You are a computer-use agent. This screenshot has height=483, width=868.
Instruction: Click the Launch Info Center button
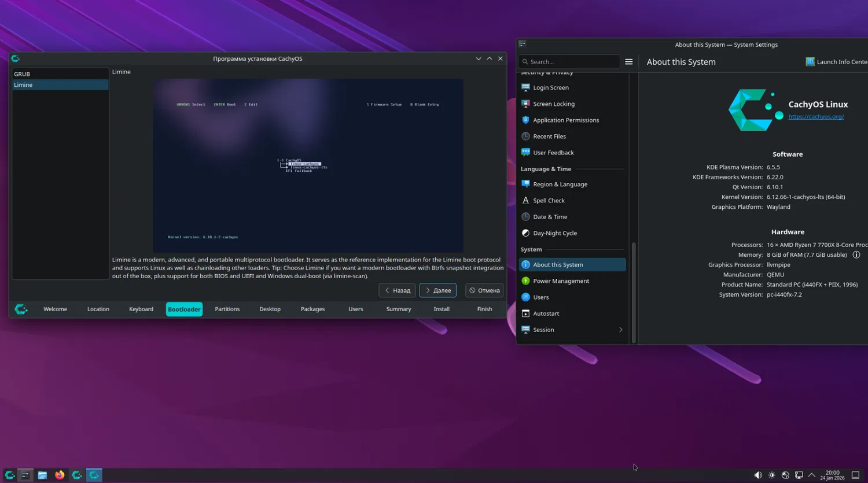click(x=837, y=62)
